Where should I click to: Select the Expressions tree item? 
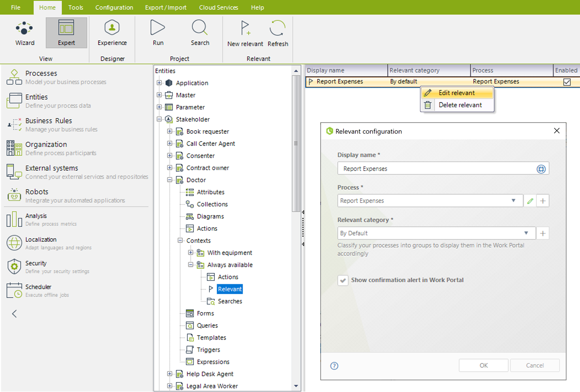click(x=213, y=362)
